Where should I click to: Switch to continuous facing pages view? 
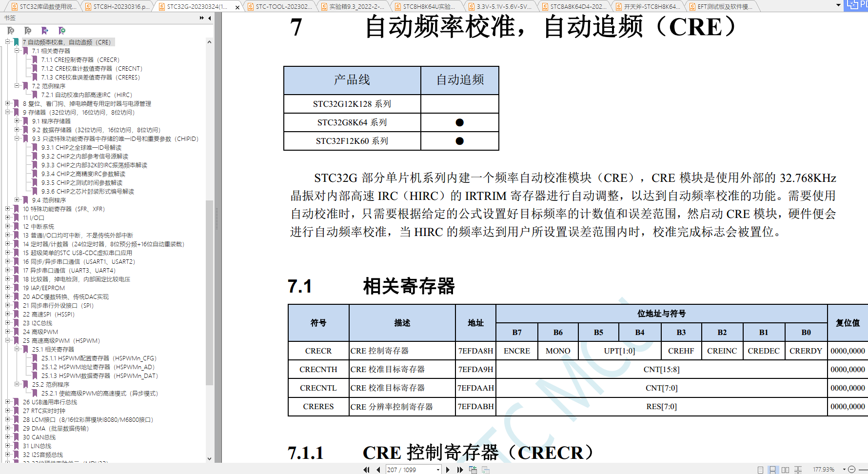(x=798, y=470)
